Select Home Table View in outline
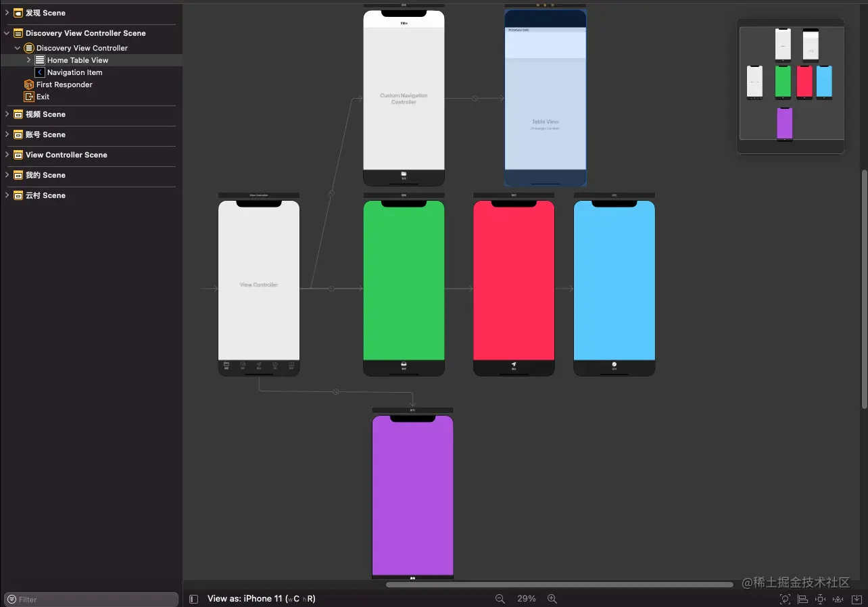Screen dimensions: 868x607 (x=91, y=60)
